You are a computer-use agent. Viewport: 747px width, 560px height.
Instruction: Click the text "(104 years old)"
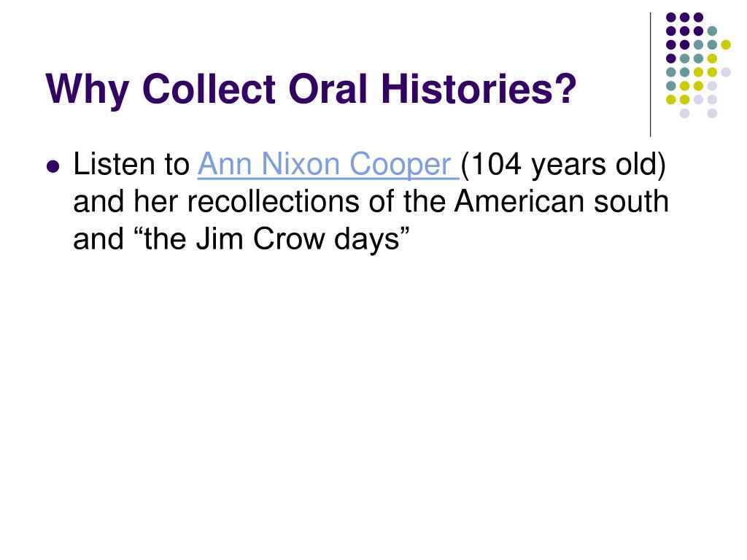564,166
